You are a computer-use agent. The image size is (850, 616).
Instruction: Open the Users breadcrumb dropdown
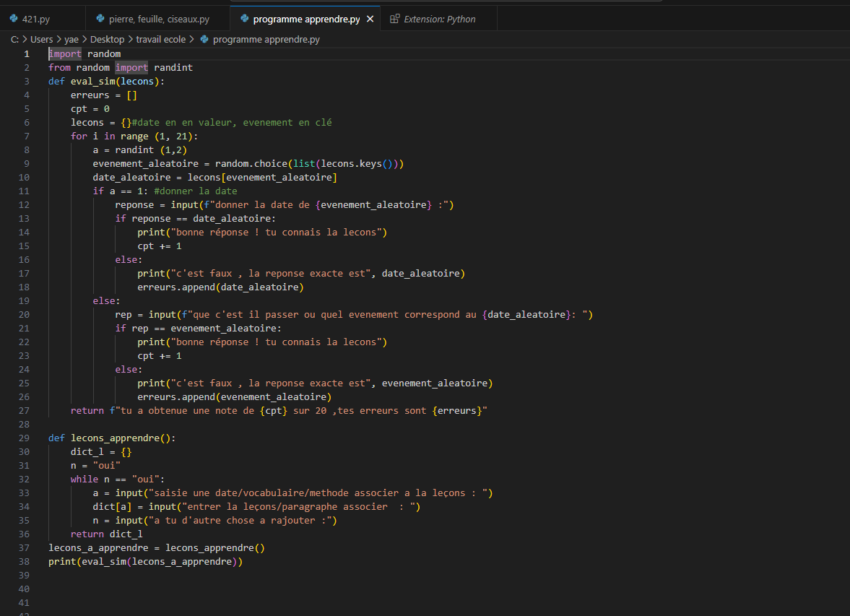pos(41,39)
